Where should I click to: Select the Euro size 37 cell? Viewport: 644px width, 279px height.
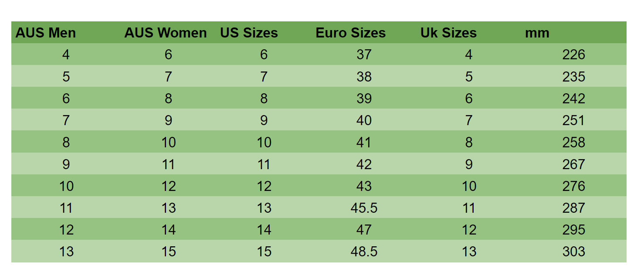(x=364, y=54)
